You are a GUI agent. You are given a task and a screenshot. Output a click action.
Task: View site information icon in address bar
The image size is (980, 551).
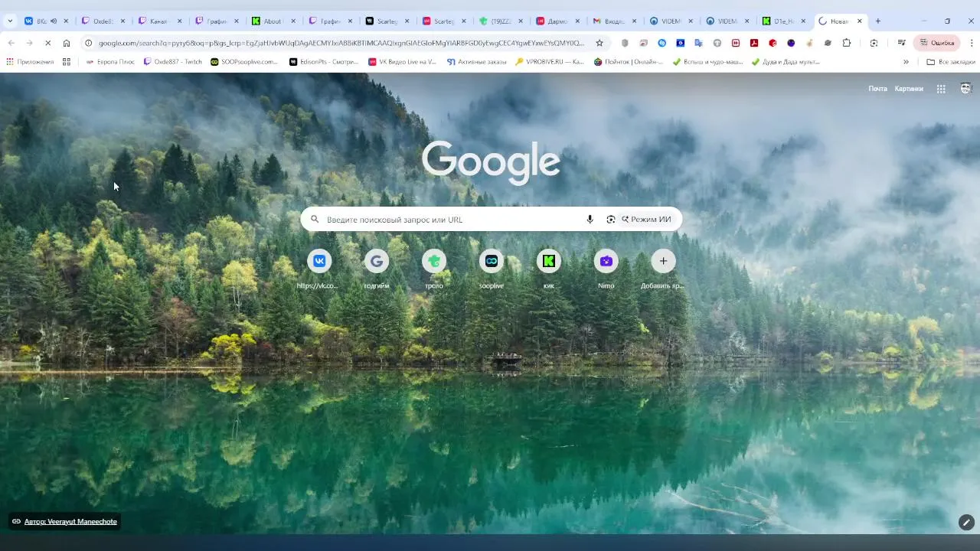[x=89, y=43]
